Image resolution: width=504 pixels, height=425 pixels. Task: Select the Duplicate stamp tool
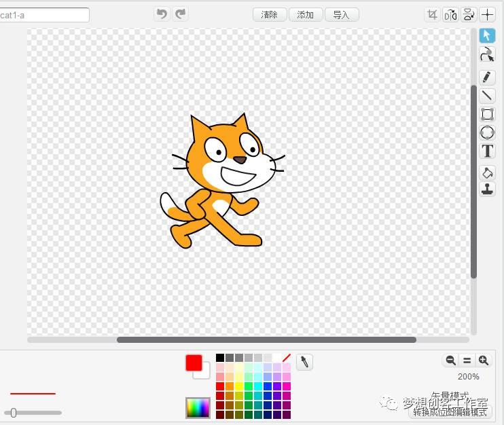487,189
